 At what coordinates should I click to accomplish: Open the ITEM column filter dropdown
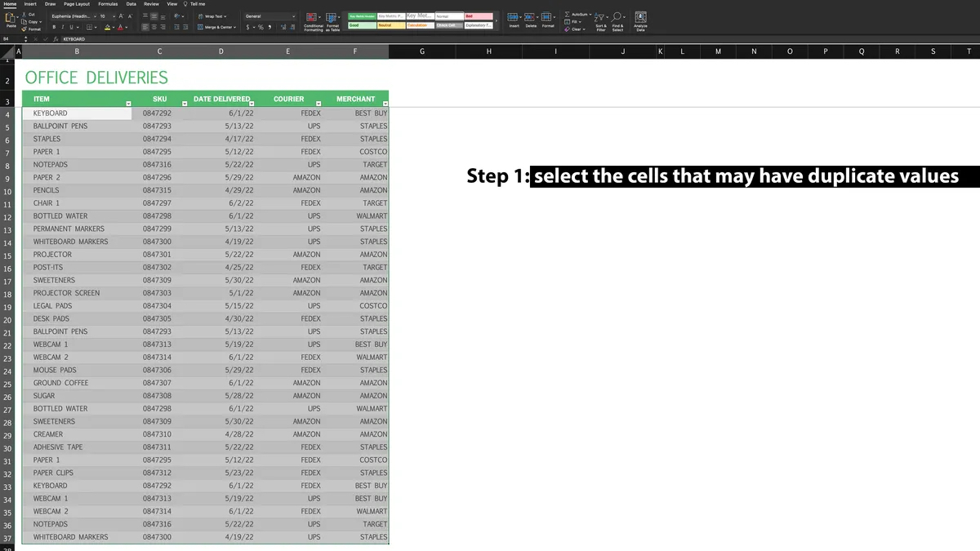click(x=127, y=104)
